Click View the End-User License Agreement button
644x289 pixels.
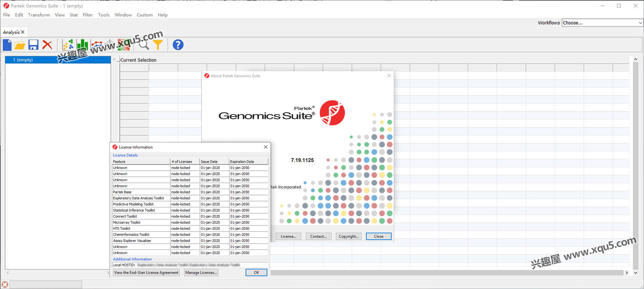pos(146,273)
